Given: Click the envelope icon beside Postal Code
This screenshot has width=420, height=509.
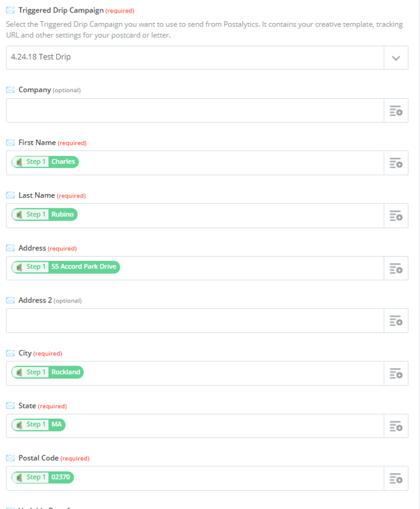Looking at the screenshot, I should 11,458.
